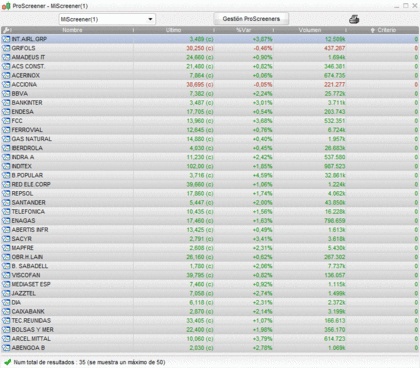Image resolution: width=420 pixels, height=368 pixels.
Task: Select the CAIXABANK stock name
Action: click(x=28, y=312)
